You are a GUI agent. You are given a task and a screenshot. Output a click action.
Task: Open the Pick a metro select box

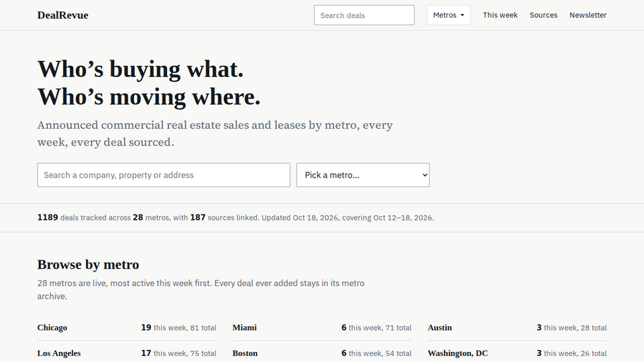(x=363, y=175)
